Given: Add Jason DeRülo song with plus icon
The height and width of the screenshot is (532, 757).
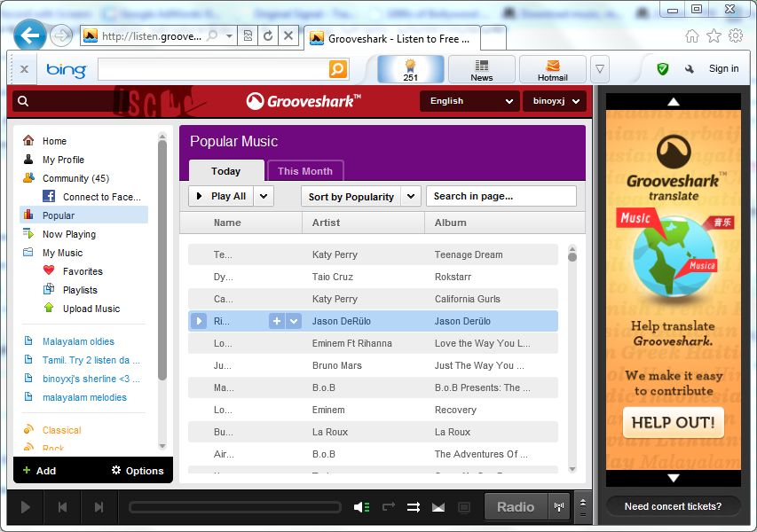Looking at the screenshot, I should tap(277, 321).
